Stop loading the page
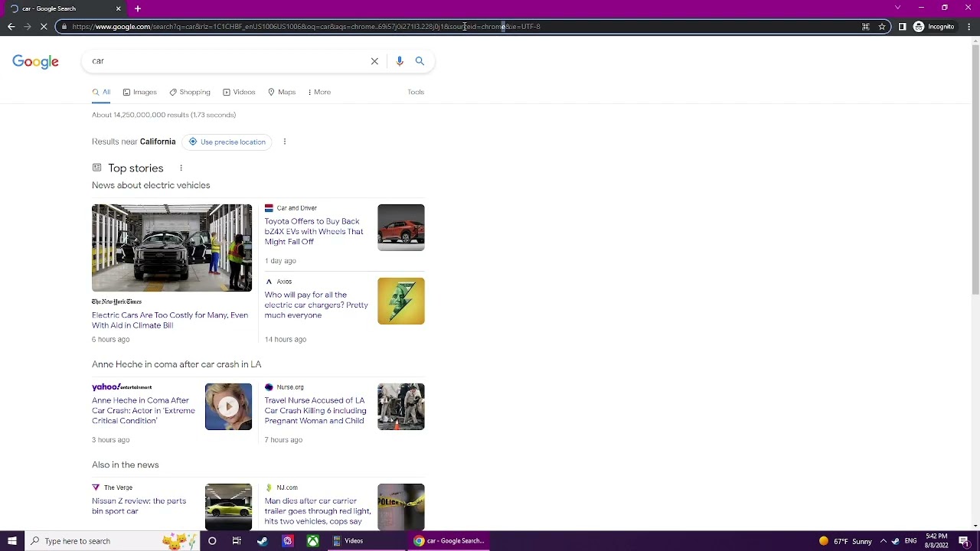 (44, 27)
